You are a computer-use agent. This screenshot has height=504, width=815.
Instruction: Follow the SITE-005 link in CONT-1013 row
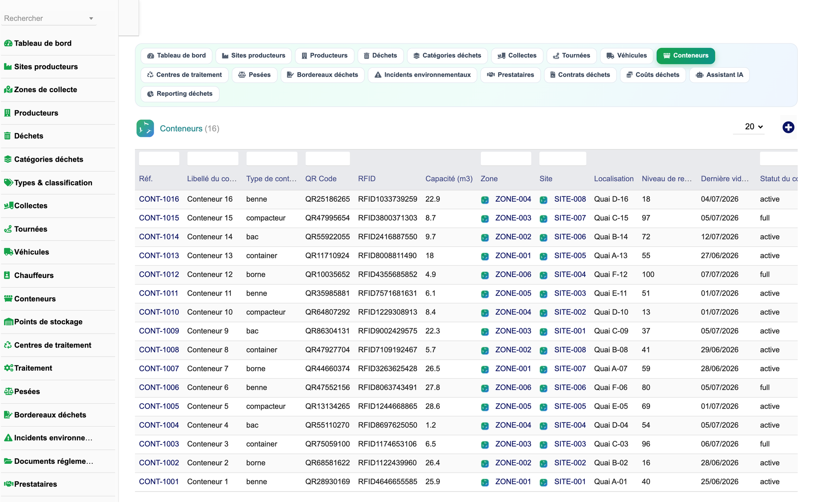point(570,256)
